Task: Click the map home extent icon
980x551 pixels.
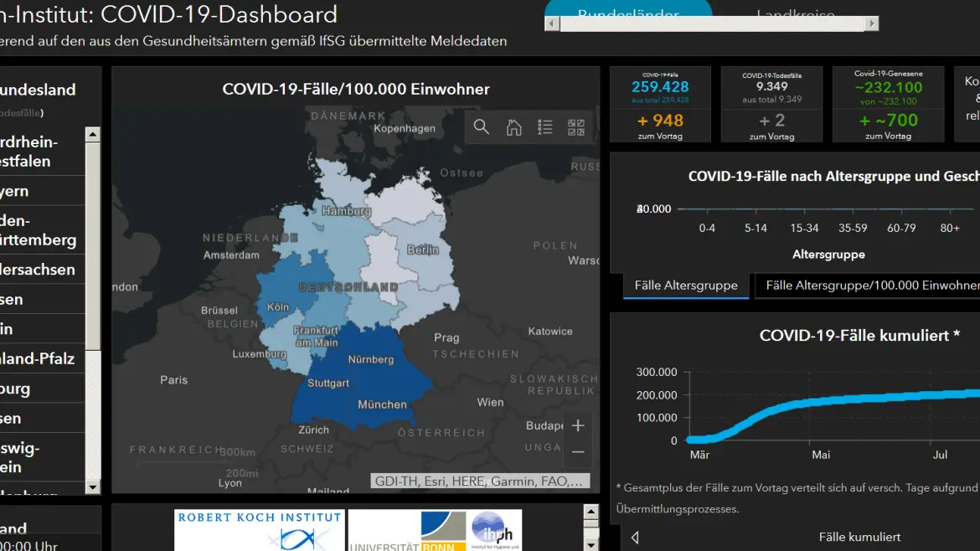Action: 513,127
